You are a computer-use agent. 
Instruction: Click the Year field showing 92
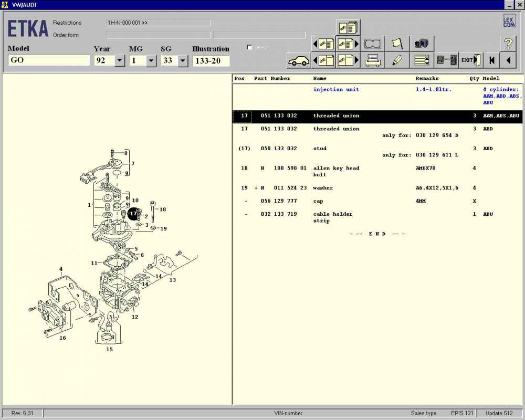[x=105, y=60]
